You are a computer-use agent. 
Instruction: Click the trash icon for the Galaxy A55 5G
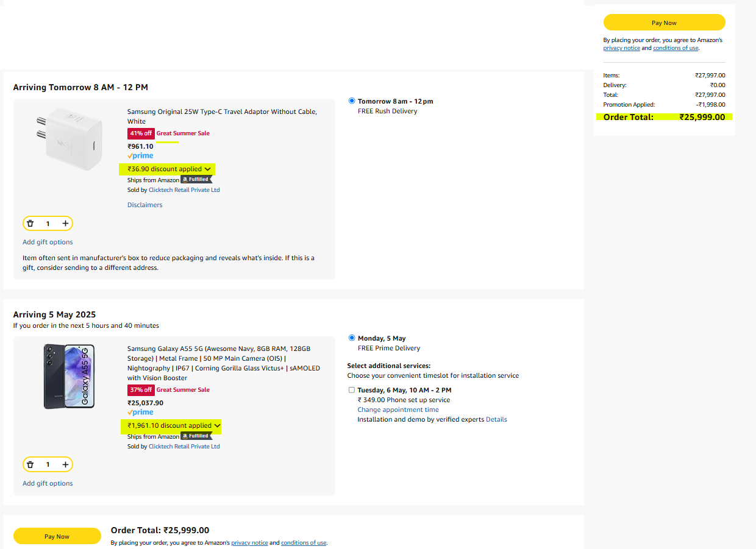coord(30,465)
